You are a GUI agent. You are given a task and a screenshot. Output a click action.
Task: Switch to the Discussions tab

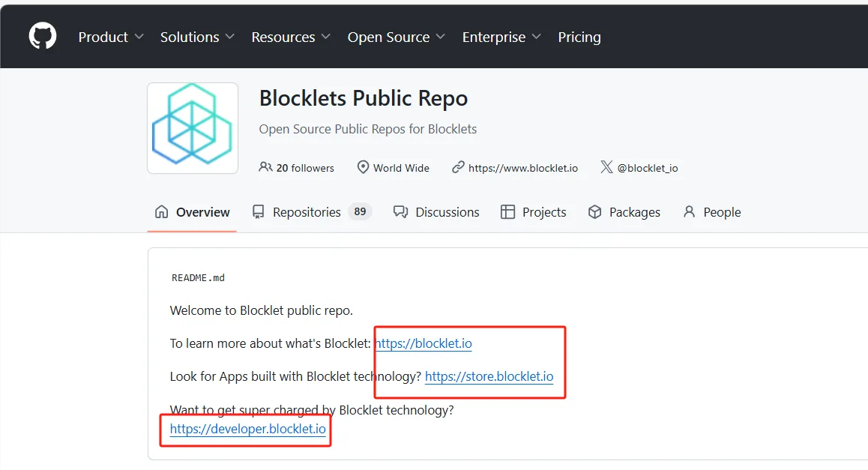coord(436,212)
